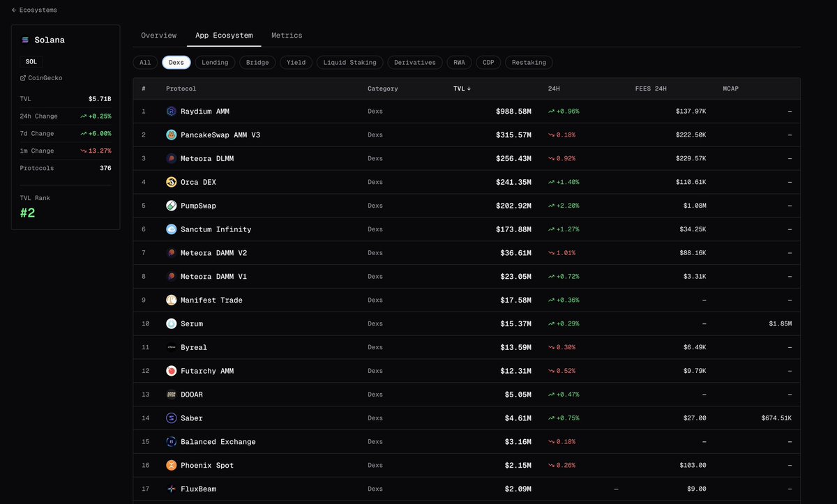Click the Manifest Trade logo icon

tap(172, 300)
